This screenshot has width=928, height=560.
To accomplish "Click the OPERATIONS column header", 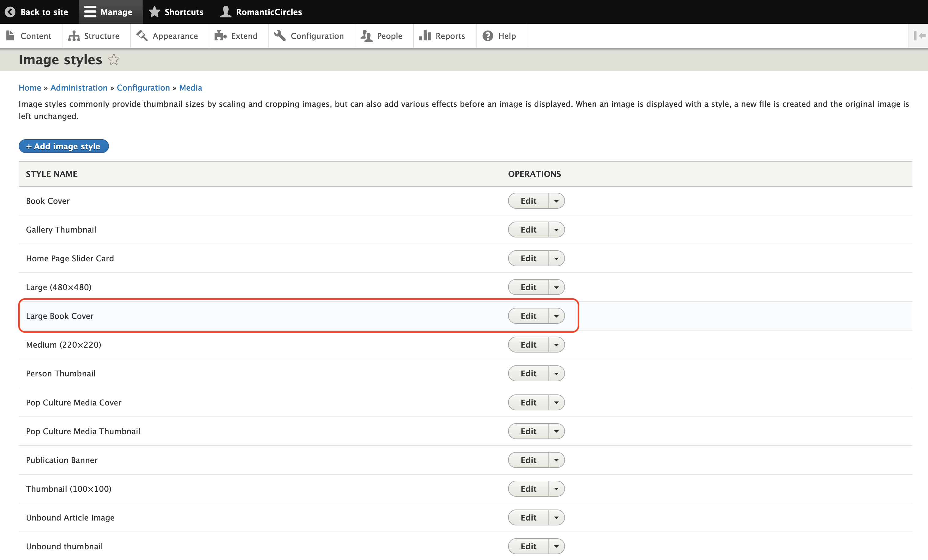I will (534, 174).
